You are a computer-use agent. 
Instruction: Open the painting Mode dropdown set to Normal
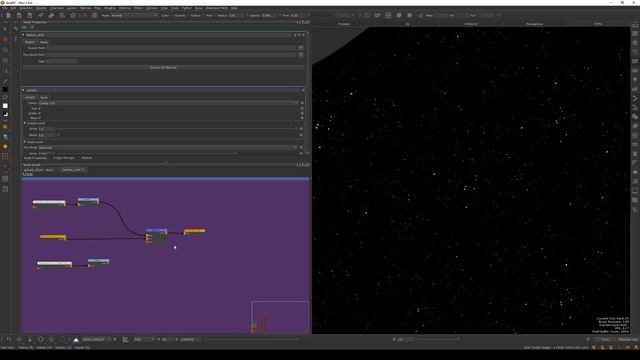click(x=134, y=16)
